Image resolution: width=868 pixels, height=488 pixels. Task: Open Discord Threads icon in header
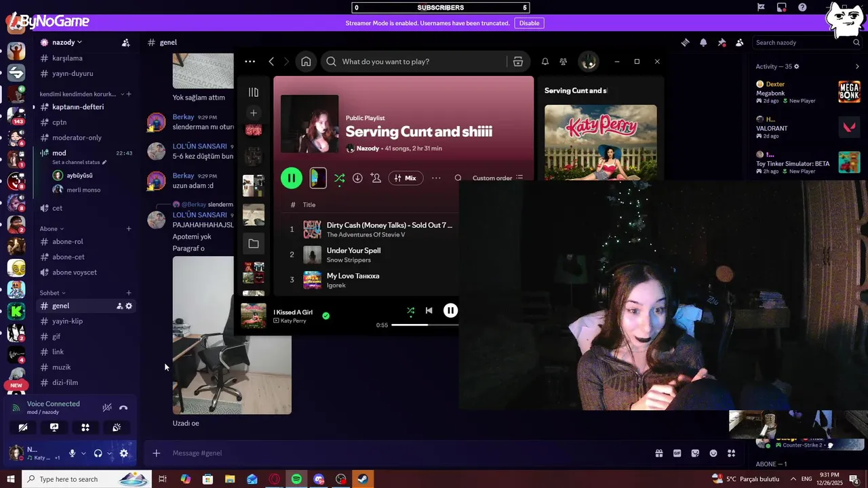coord(686,43)
